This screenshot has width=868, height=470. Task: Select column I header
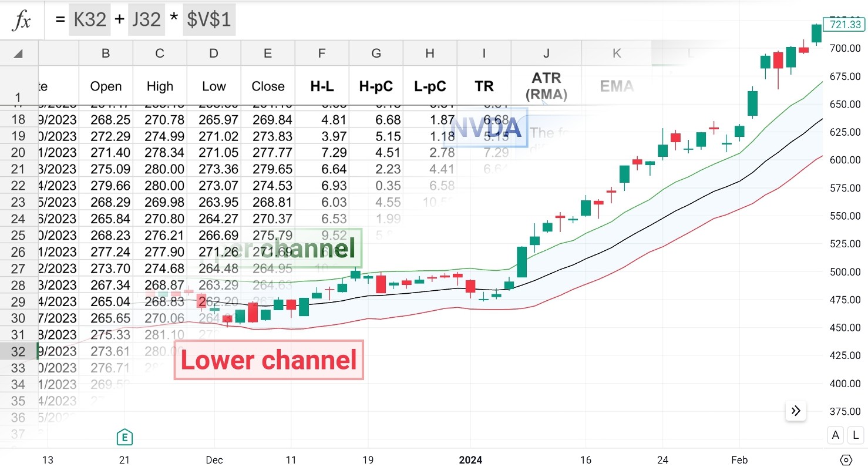pos(484,53)
